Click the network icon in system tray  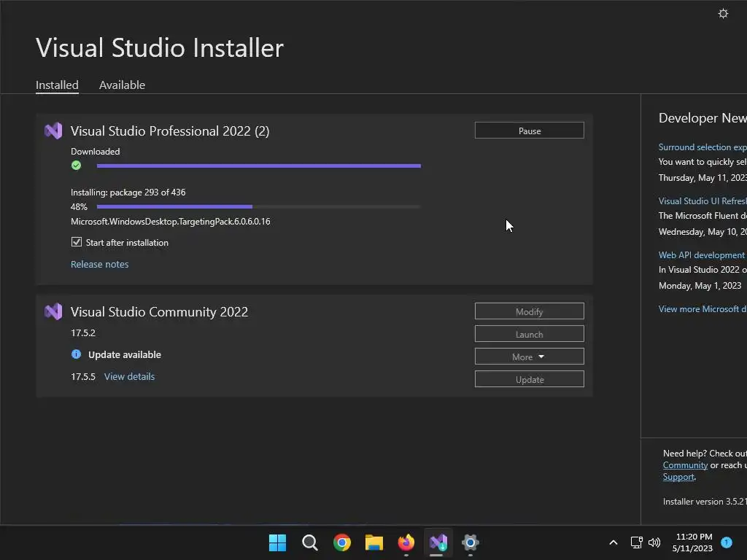[x=636, y=542]
